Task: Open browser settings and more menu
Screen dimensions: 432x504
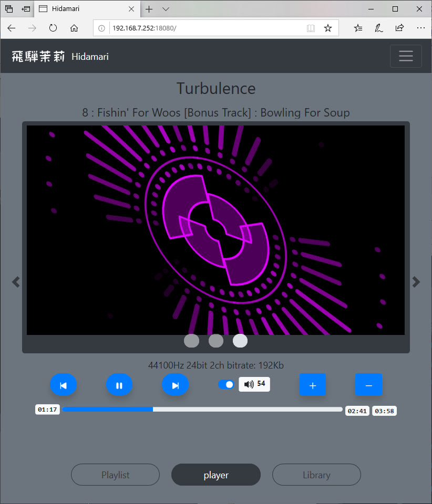Action: point(421,28)
